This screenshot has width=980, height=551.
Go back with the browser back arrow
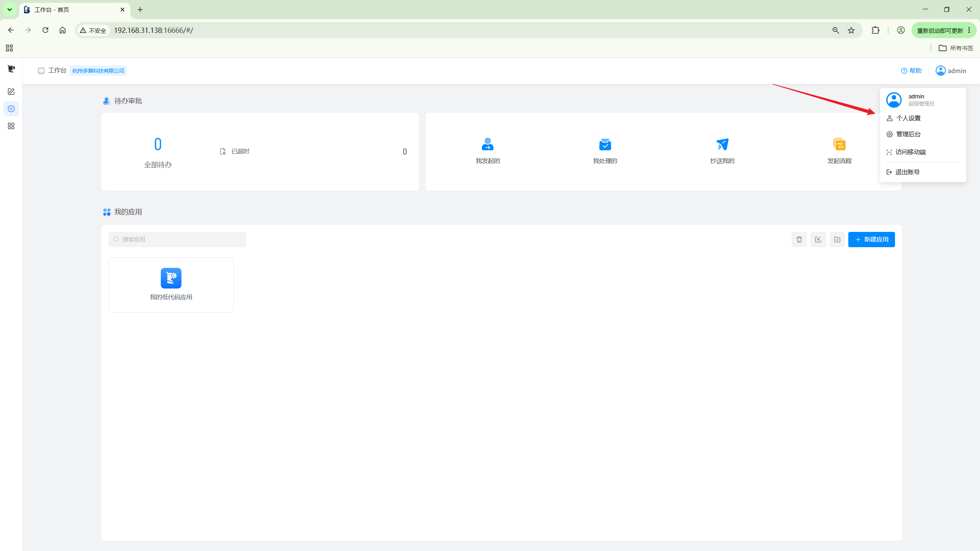coord(11,30)
